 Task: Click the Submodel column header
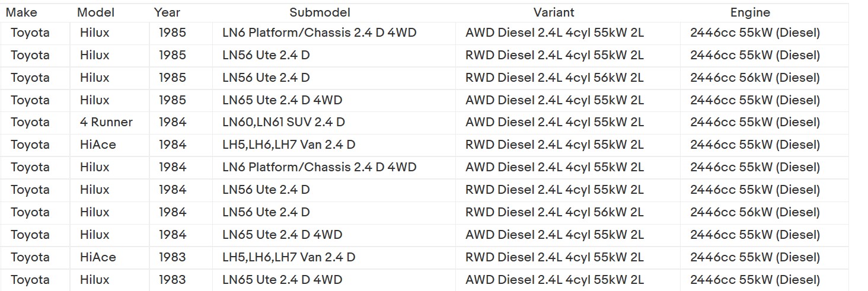[x=320, y=12]
